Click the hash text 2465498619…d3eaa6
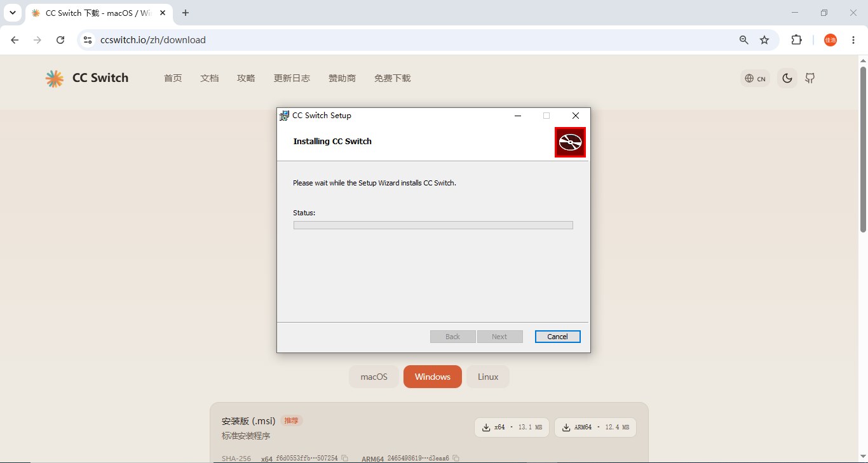The width and height of the screenshot is (868, 463). click(x=418, y=459)
